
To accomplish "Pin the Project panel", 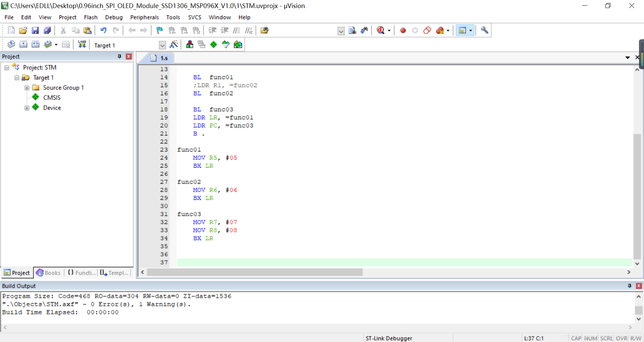I will [x=119, y=56].
